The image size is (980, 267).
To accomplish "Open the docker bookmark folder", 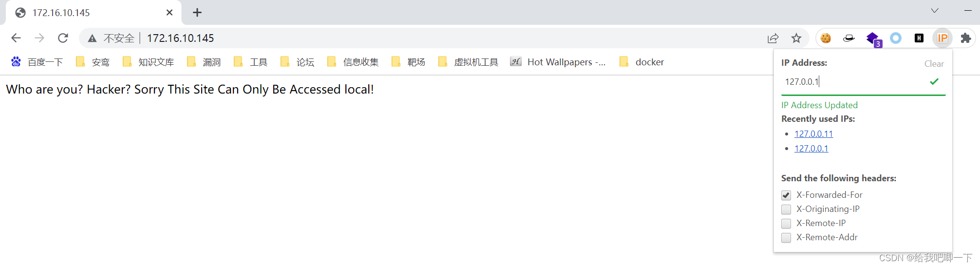I will [x=641, y=62].
